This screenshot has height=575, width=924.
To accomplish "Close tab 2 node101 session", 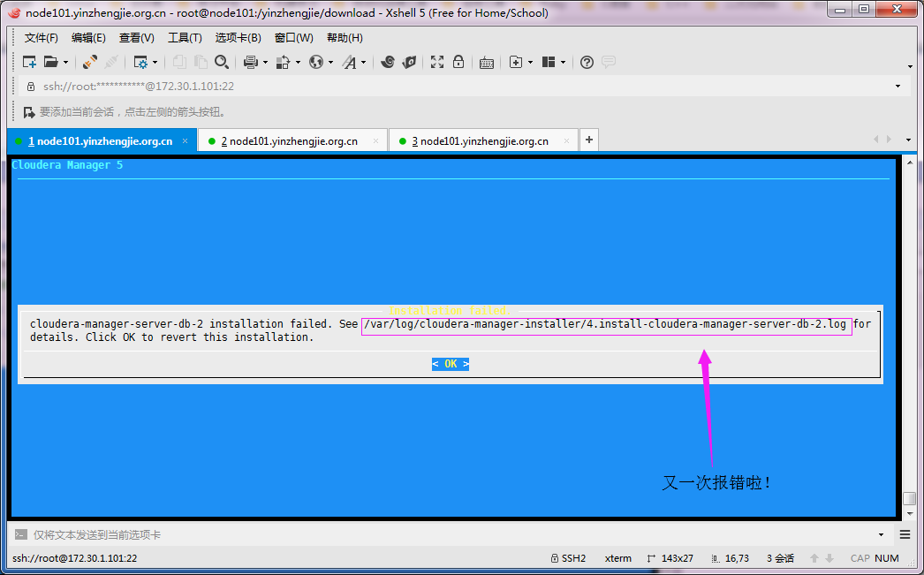I will pos(376,140).
